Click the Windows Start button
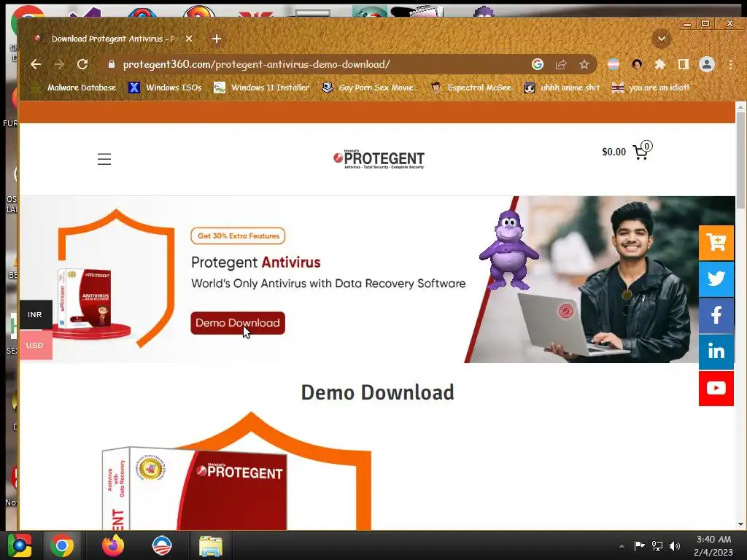Screen dimensions: 747x560 (20, 545)
